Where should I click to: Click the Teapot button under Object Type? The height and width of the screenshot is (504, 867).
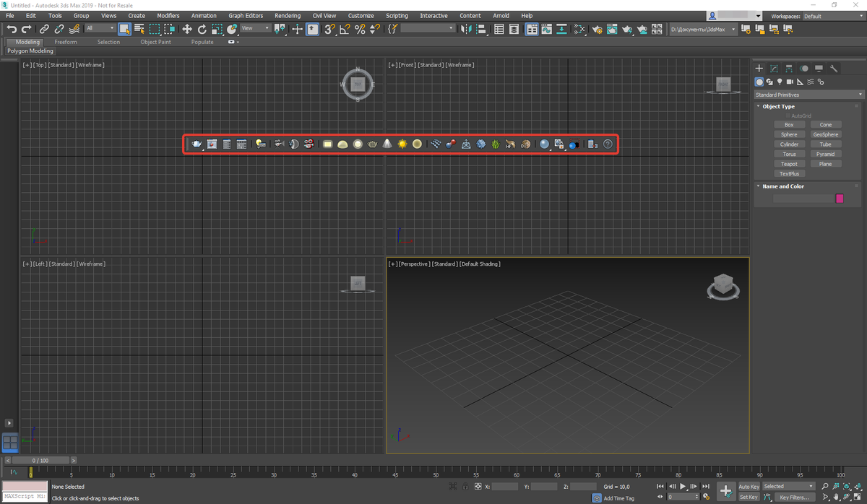pyautogui.click(x=790, y=163)
